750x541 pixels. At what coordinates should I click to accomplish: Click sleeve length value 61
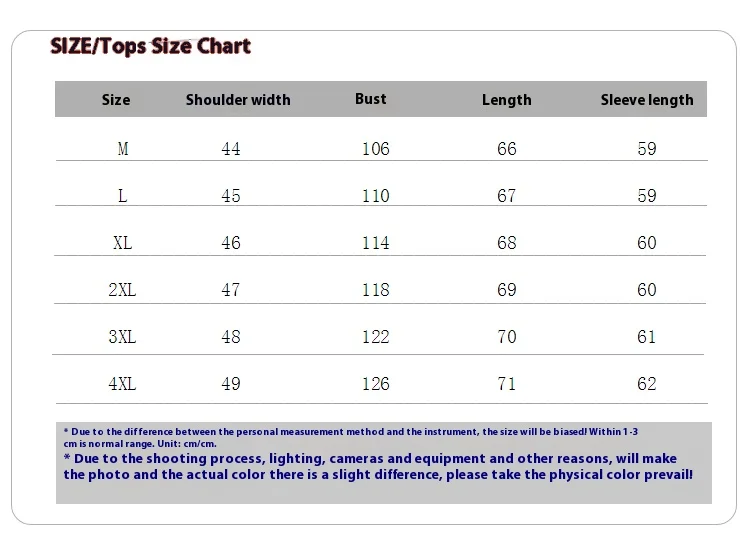(x=647, y=337)
